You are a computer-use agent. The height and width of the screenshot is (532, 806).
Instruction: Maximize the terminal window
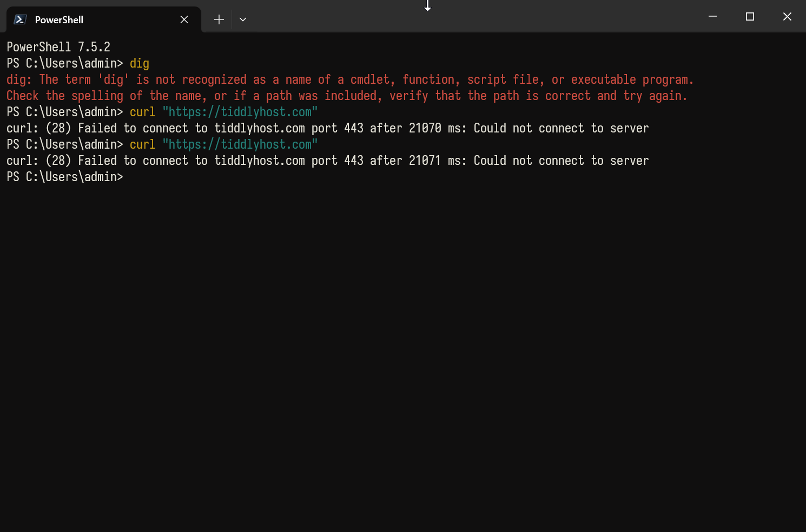pyautogui.click(x=750, y=16)
